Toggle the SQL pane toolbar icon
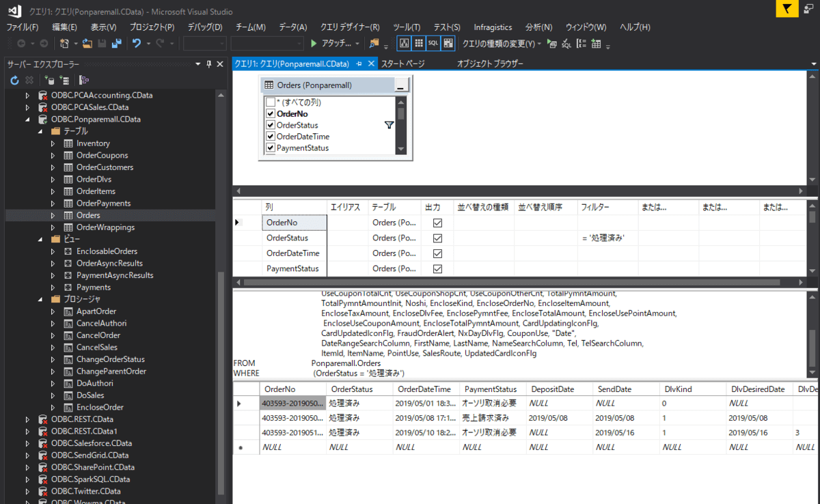Image resolution: width=820 pixels, height=504 pixels. 433,44
